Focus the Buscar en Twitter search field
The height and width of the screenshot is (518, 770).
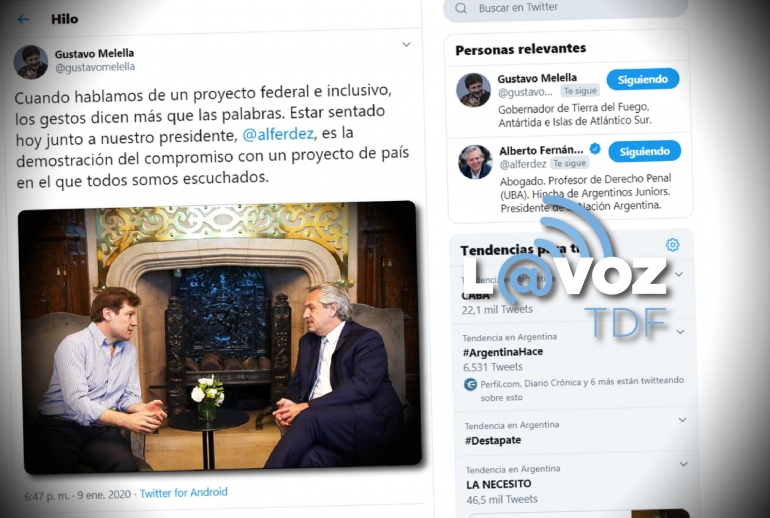(x=565, y=8)
